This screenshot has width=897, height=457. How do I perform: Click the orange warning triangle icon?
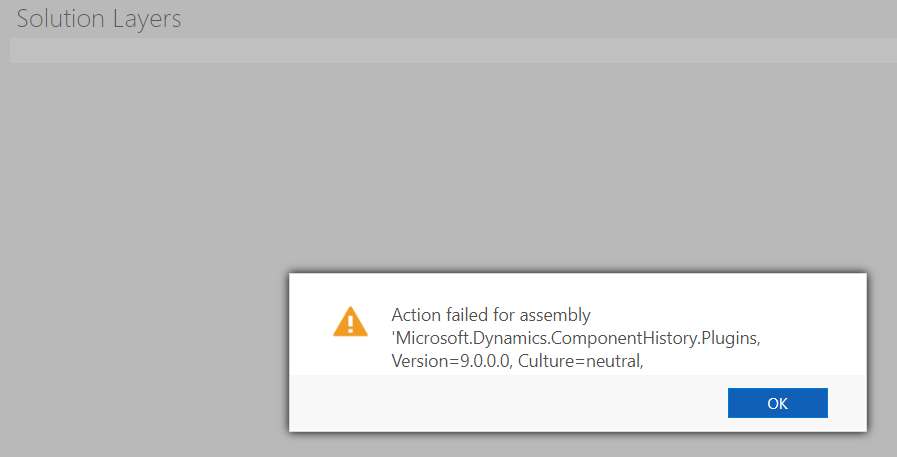click(350, 321)
